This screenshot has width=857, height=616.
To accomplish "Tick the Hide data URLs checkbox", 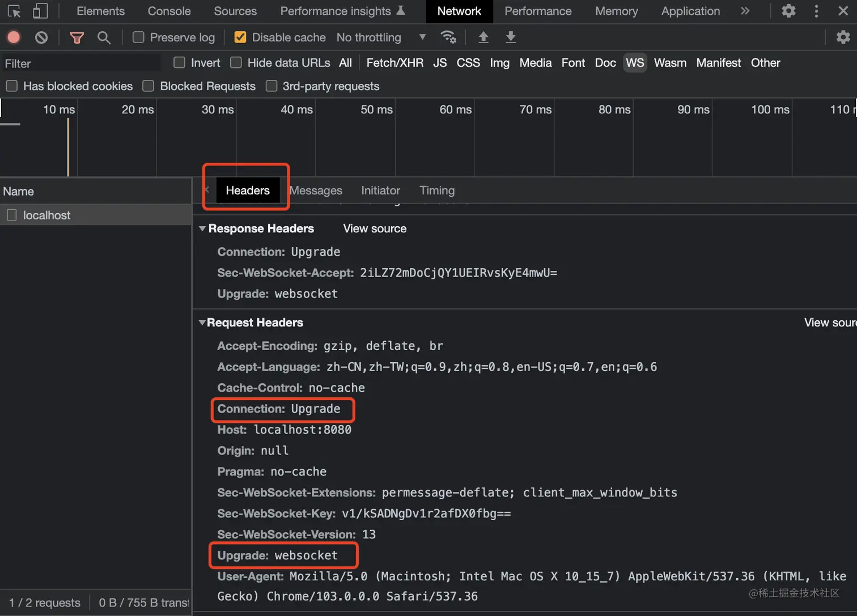I will pos(236,62).
